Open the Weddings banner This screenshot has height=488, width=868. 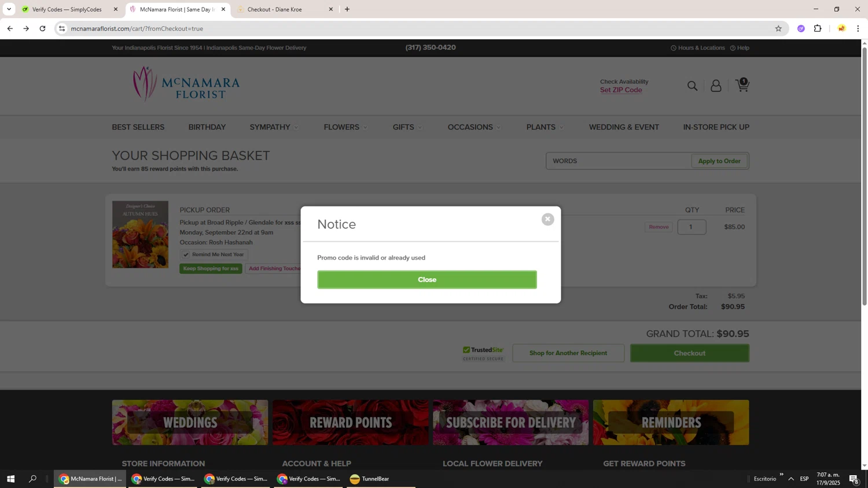click(x=190, y=423)
